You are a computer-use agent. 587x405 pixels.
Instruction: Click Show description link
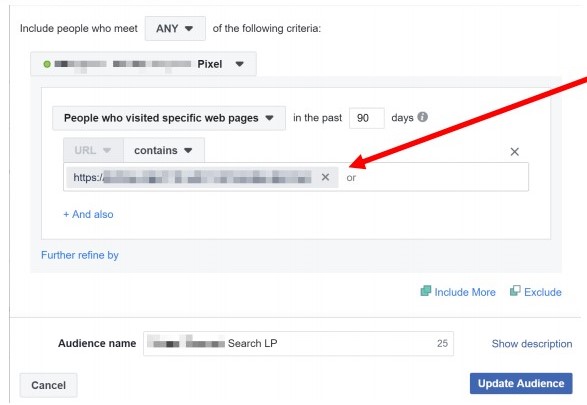click(x=532, y=344)
